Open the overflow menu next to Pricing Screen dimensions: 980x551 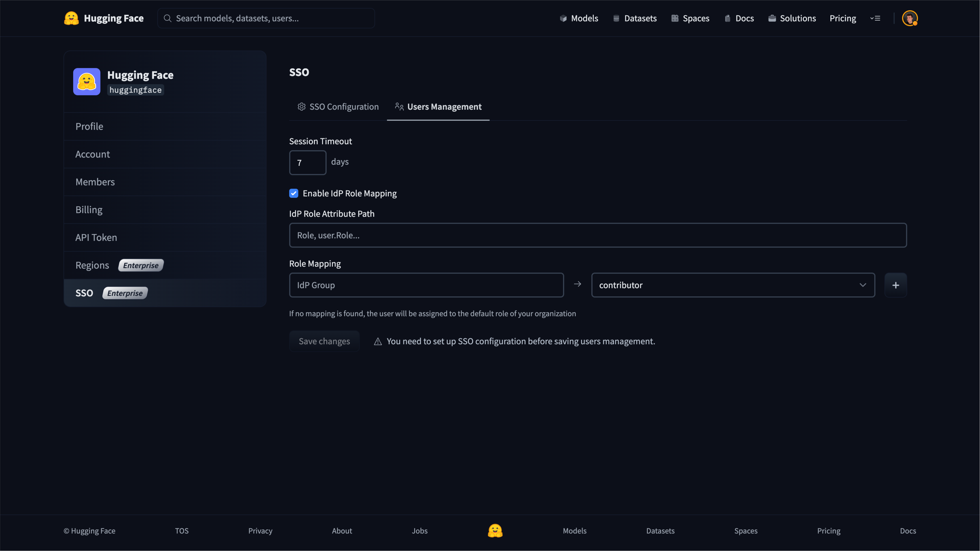875,18
